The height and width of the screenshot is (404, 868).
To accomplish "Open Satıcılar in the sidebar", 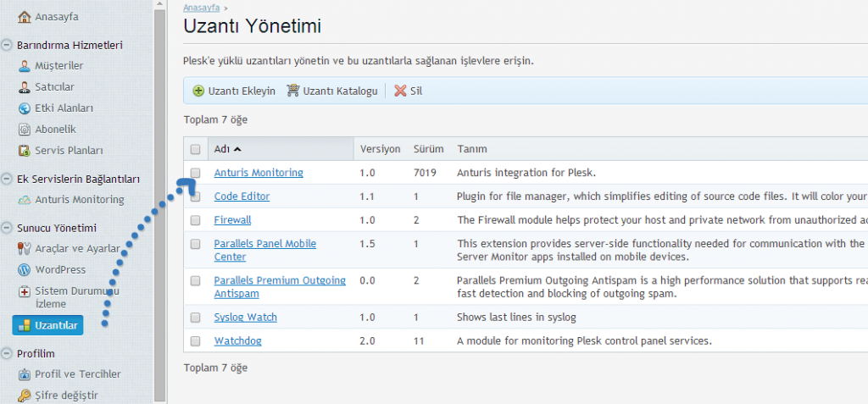I will pos(54,87).
